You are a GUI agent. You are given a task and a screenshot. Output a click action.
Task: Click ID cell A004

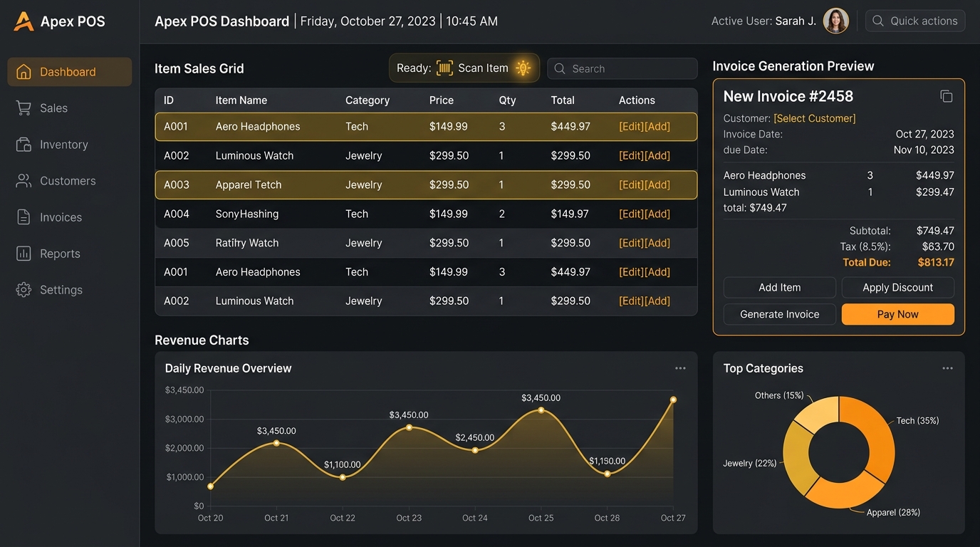[177, 214]
